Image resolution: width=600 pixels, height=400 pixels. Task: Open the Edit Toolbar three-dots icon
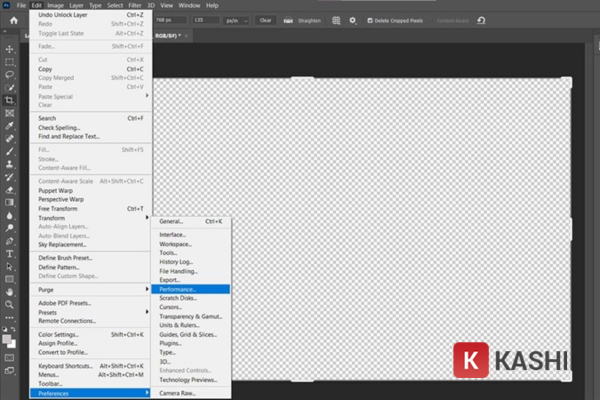click(x=10, y=318)
